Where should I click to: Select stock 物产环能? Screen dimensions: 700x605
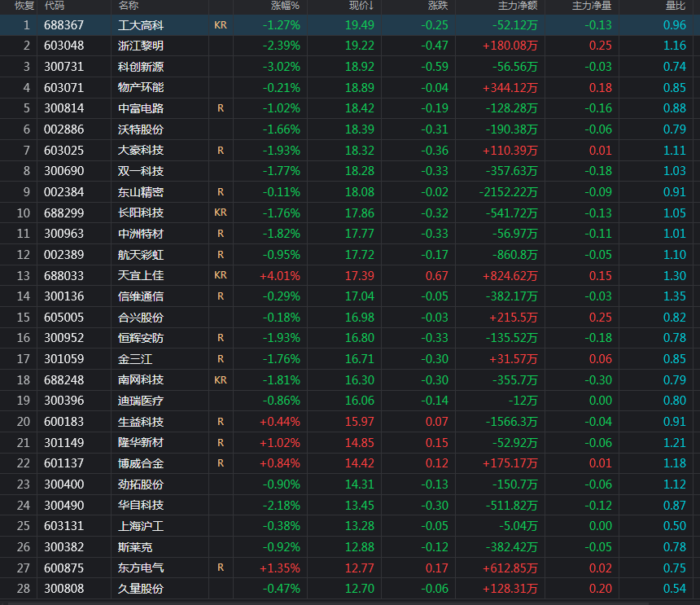tap(141, 87)
